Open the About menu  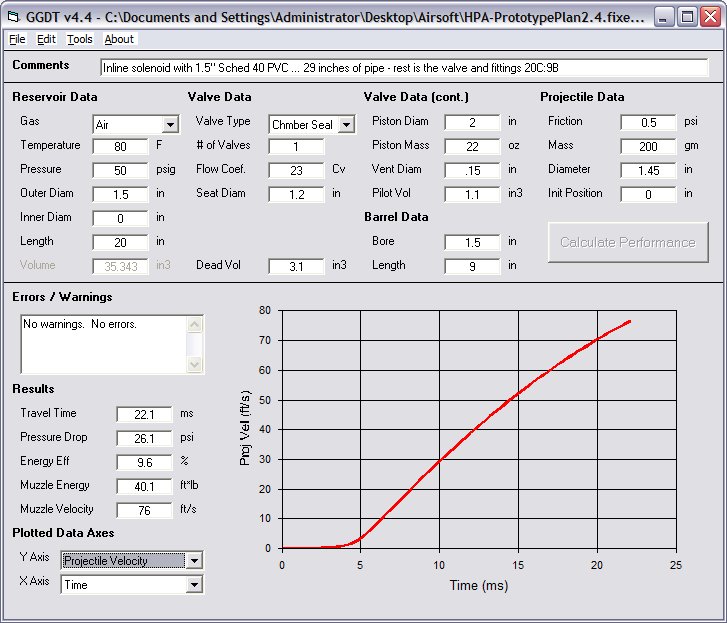[119, 39]
